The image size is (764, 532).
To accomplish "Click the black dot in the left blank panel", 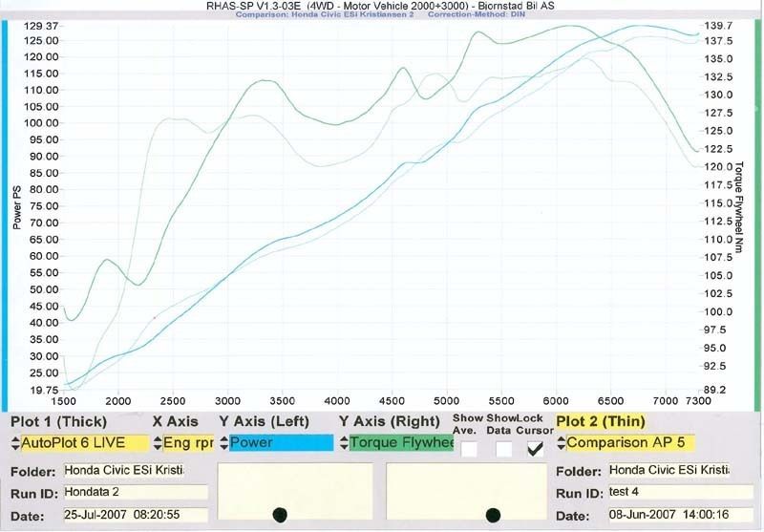I will (x=280, y=515).
